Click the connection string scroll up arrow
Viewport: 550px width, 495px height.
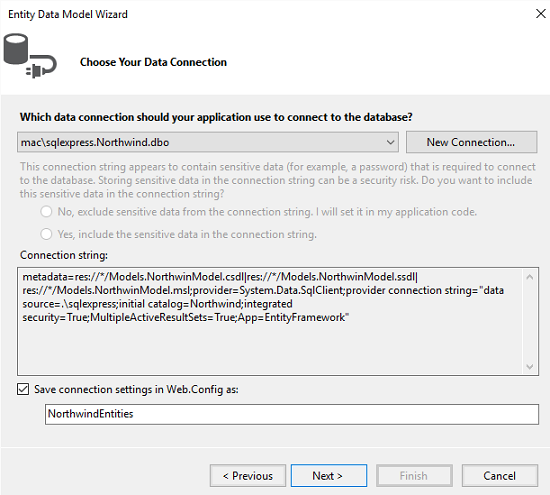tap(530, 277)
